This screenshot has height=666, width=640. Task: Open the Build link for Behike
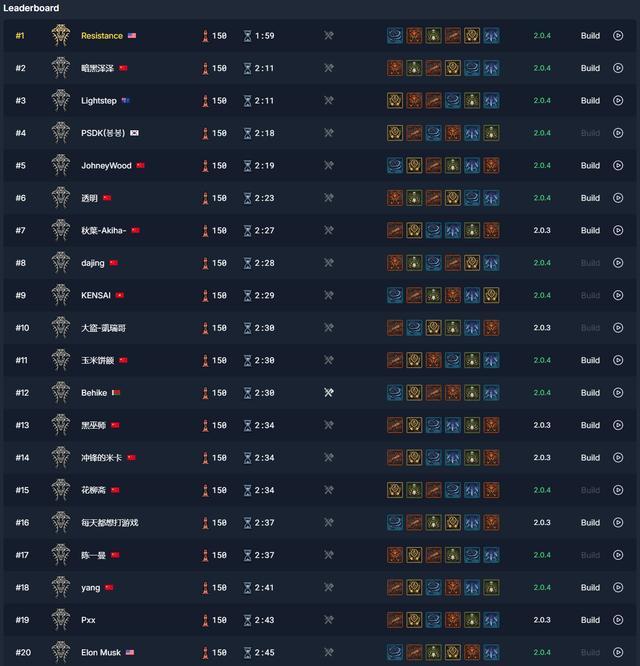tap(590, 393)
